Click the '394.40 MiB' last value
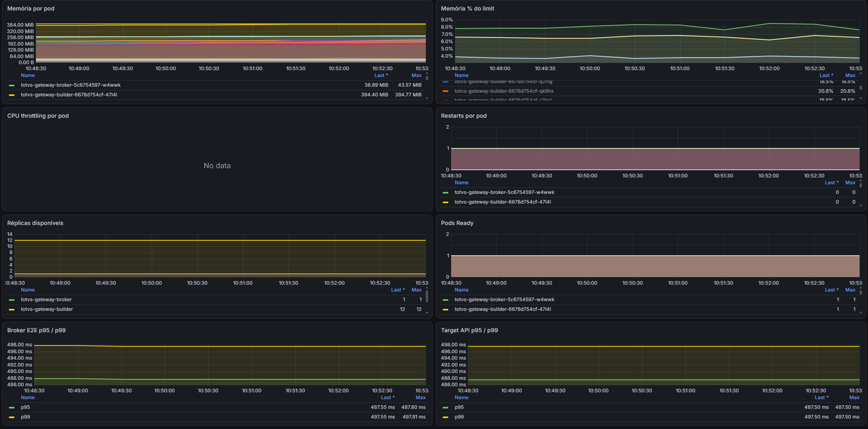 pos(375,95)
